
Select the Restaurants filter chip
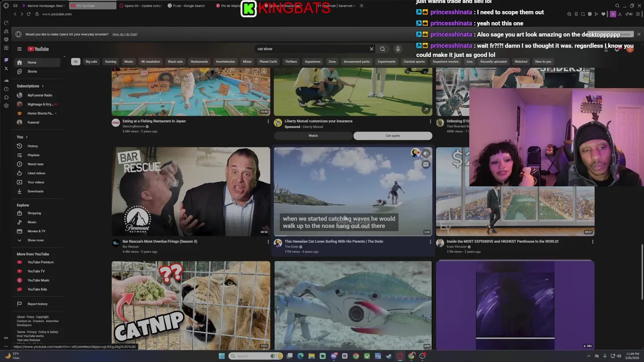(x=199, y=61)
